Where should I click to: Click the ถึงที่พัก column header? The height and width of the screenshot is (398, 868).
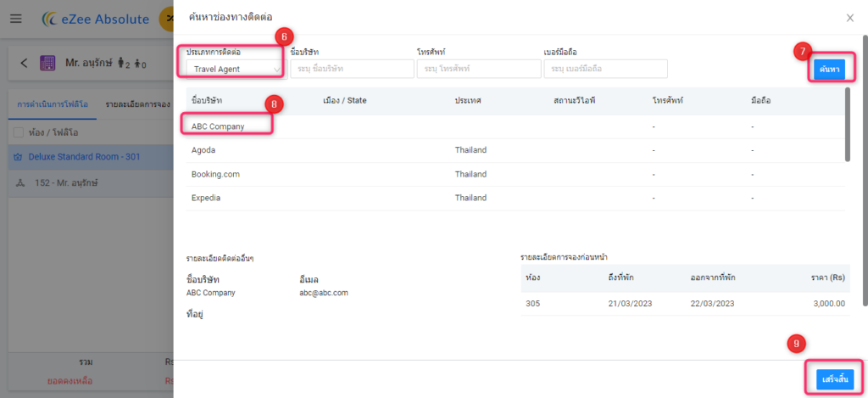pyautogui.click(x=620, y=277)
